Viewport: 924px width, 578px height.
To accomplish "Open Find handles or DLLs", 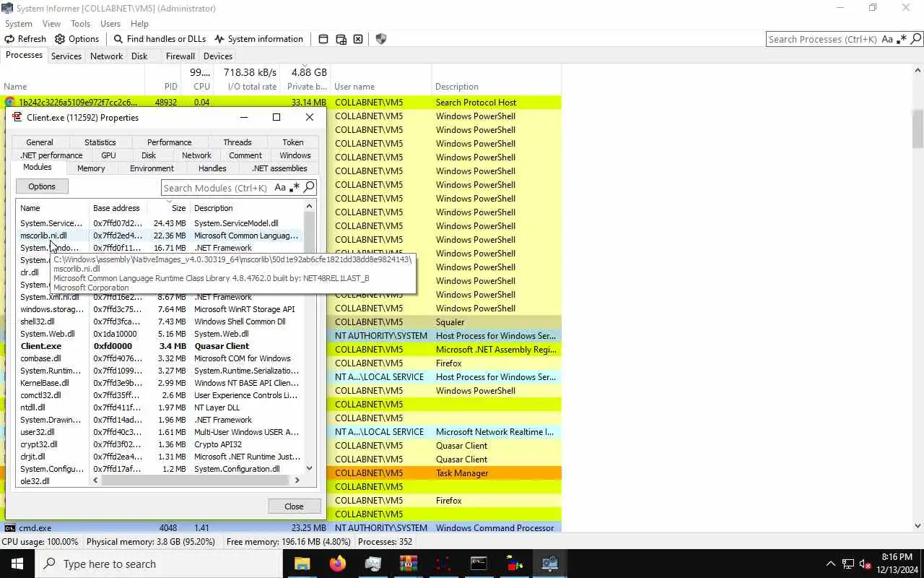I will [160, 39].
